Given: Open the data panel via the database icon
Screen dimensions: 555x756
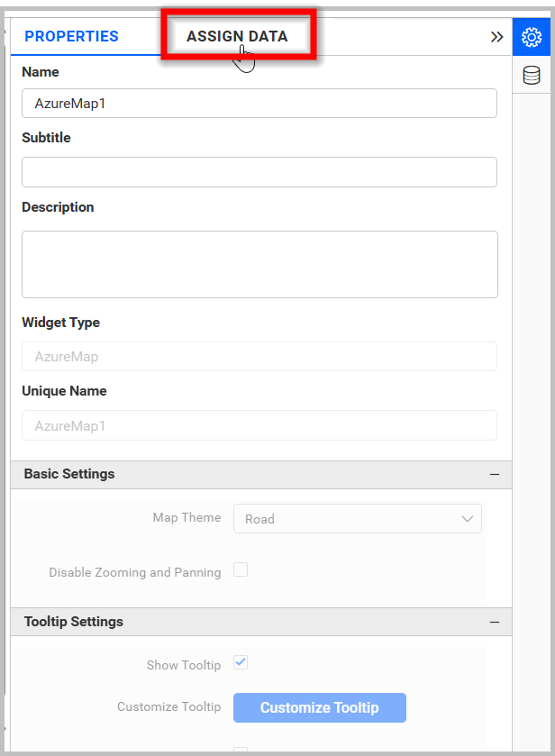Looking at the screenshot, I should tap(532, 75).
